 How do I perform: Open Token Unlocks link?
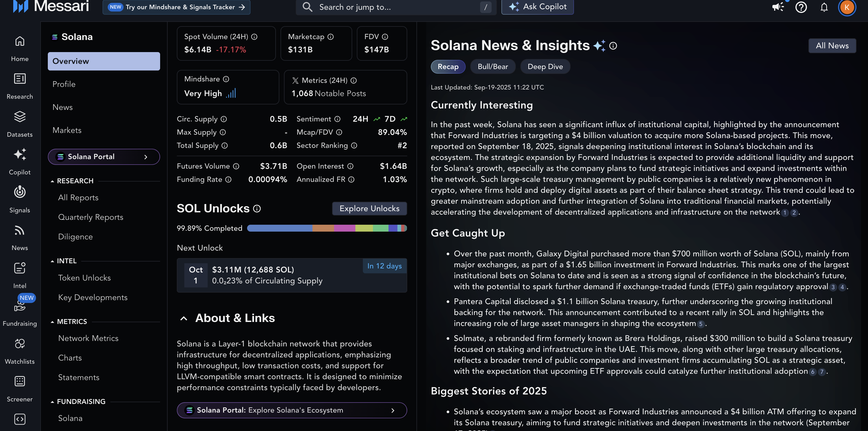tap(84, 278)
